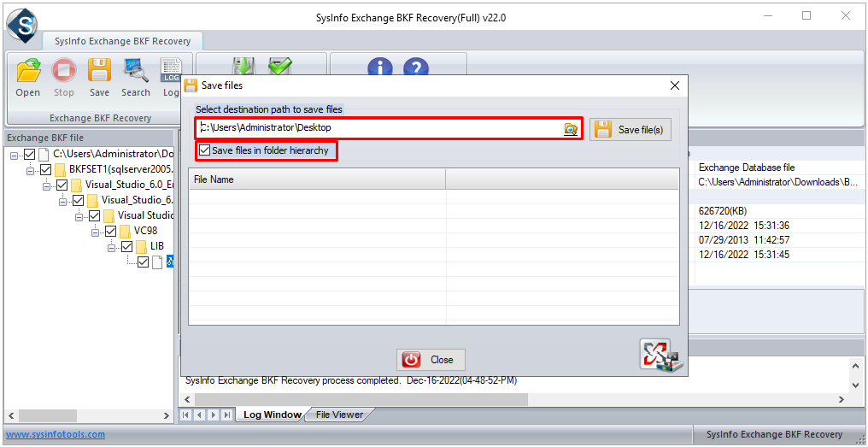868x447 pixels.
Task: Click the 626720(KB) size value
Action: [723, 210]
